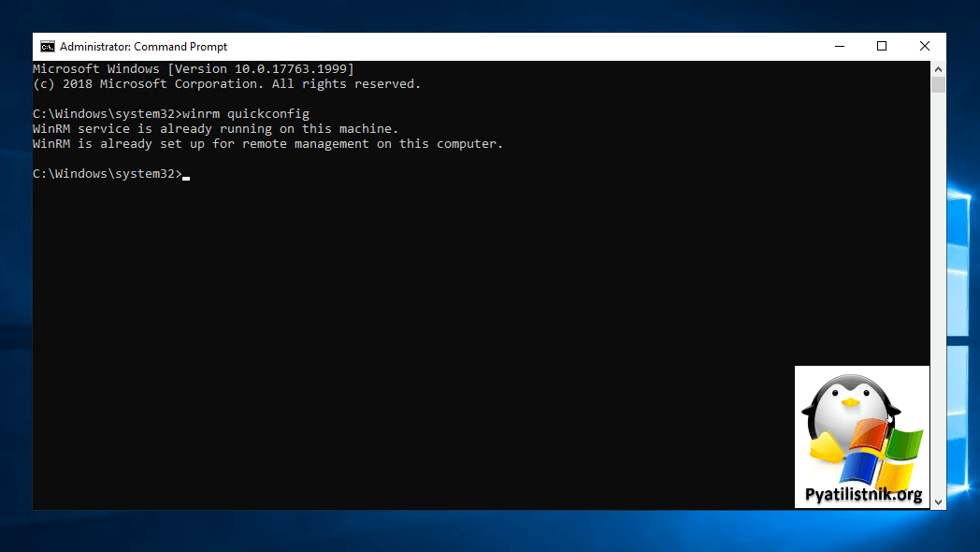This screenshot has width=980, height=552.
Task: Click the Command Prompt icon in title bar
Action: click(47, 47)
